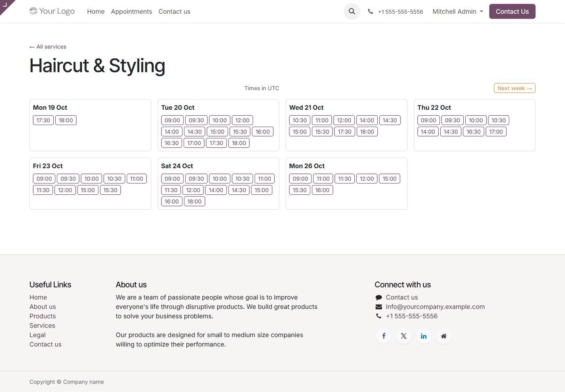Choose 16:00 on Mon 26 Oct
This screenshot has width=565, height=392.
pos(322,190)
